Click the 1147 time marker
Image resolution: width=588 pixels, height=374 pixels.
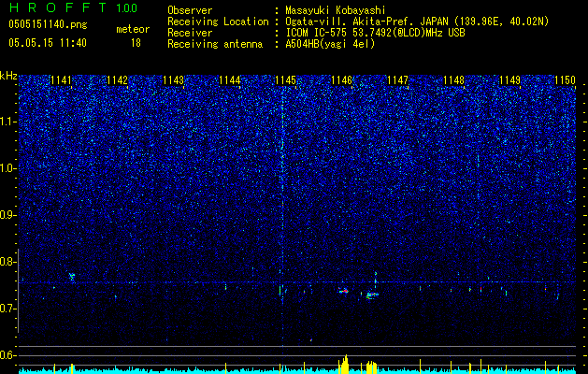click(397, 80)
